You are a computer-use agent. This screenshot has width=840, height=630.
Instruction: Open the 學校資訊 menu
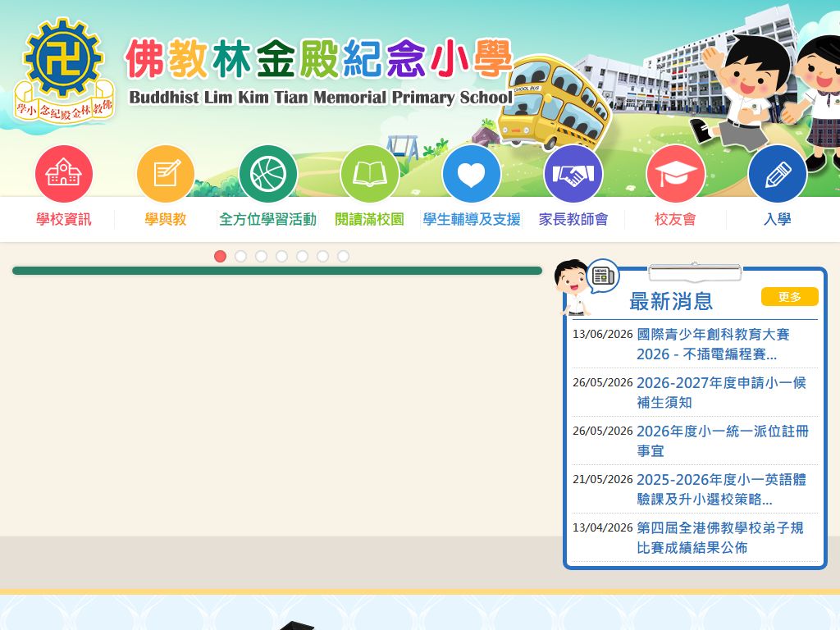(64, 219)
